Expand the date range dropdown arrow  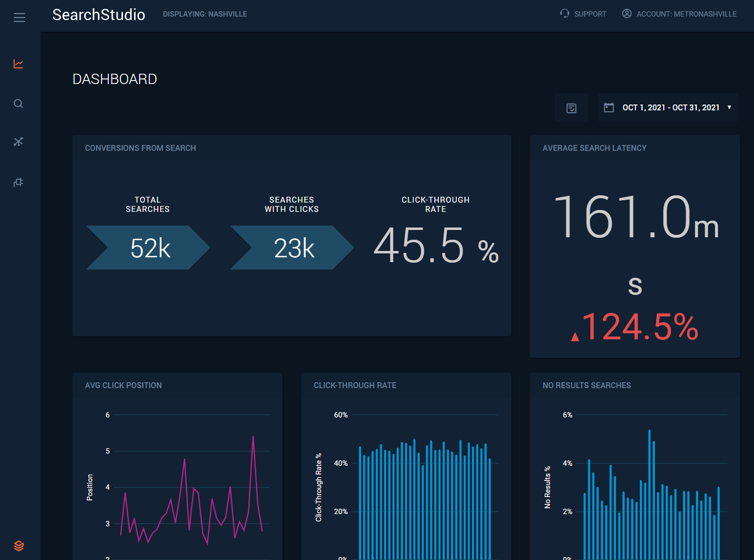(730, 107)
